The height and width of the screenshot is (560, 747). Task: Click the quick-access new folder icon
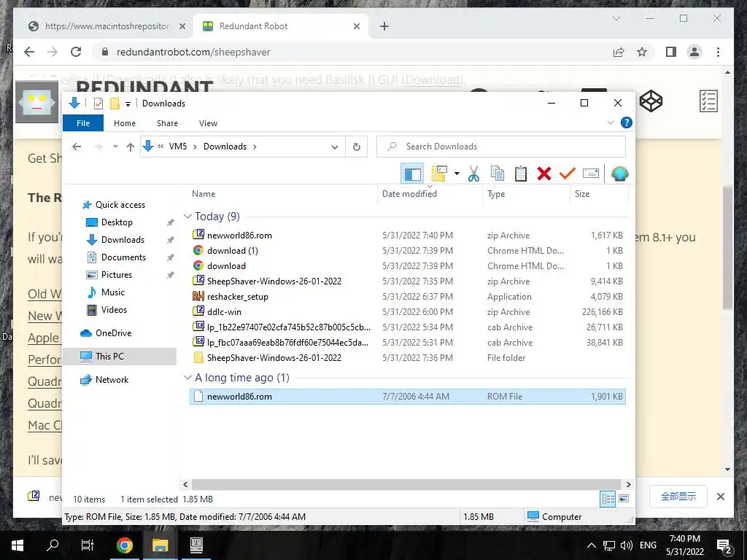point(115,104)
